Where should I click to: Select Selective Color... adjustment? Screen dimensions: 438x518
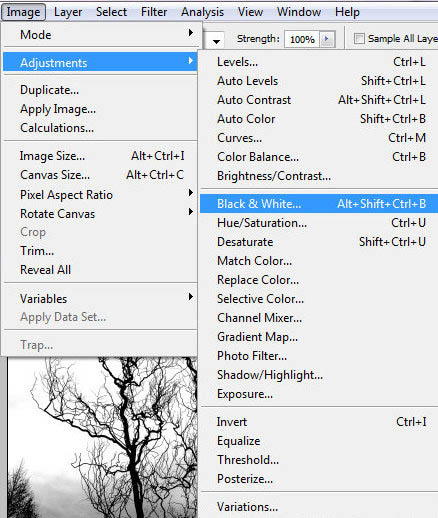coord(319,299)
